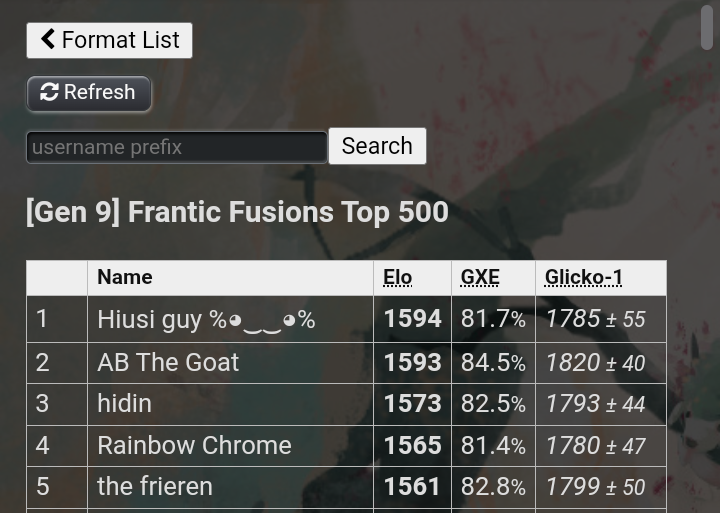
Task: Click the back chevron on Format List
Action: (x=47, y=40)
